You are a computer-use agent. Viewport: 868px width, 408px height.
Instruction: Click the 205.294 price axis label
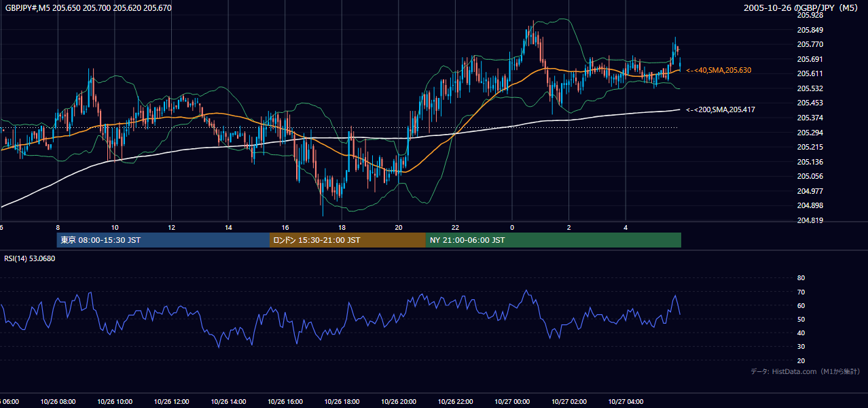810,133
